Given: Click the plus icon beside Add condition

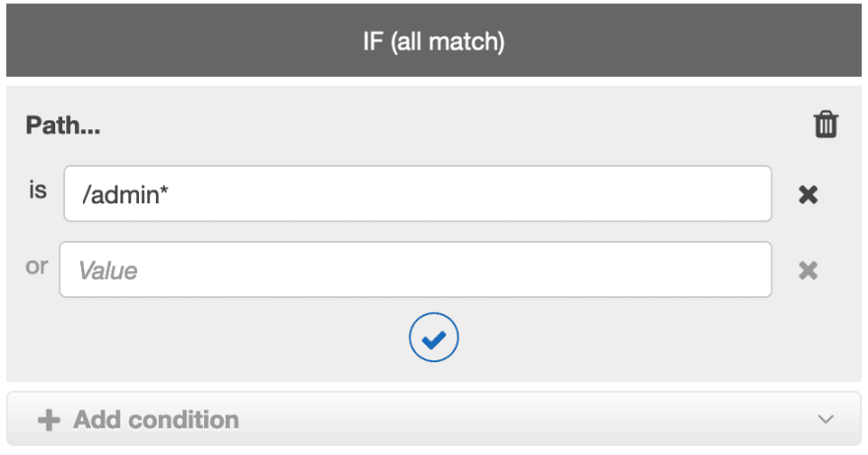Looking at the screenshot, I should (x=48, y=420).
